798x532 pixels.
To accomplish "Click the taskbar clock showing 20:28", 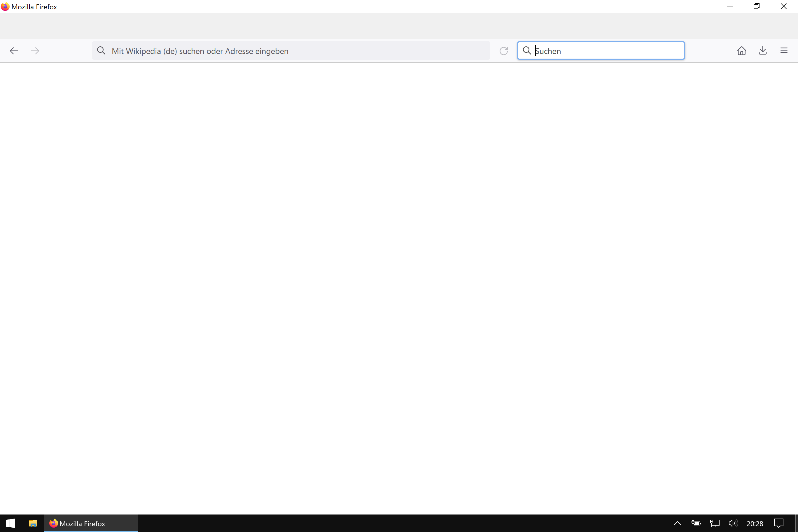I will pos(755,524).
